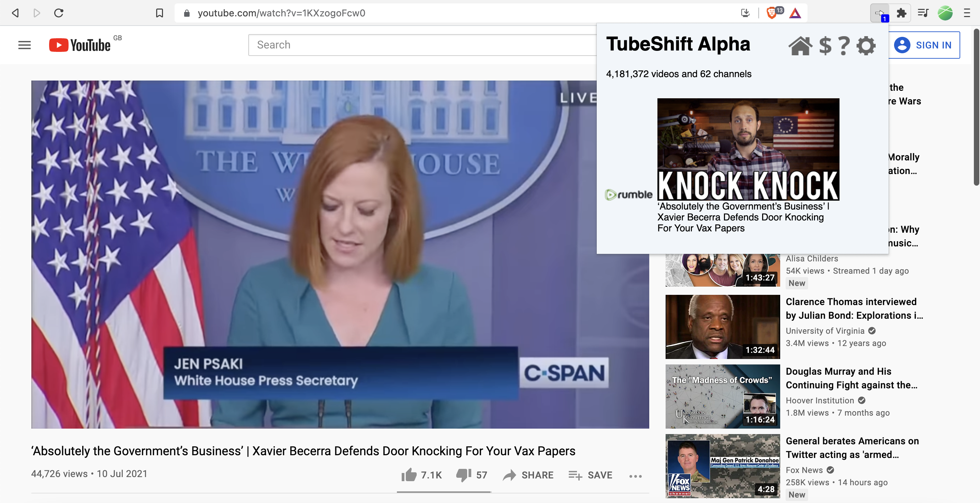Open the Brave Shields lion icon
This screenshot has height=503, width=980.
[x=771, y=13]
